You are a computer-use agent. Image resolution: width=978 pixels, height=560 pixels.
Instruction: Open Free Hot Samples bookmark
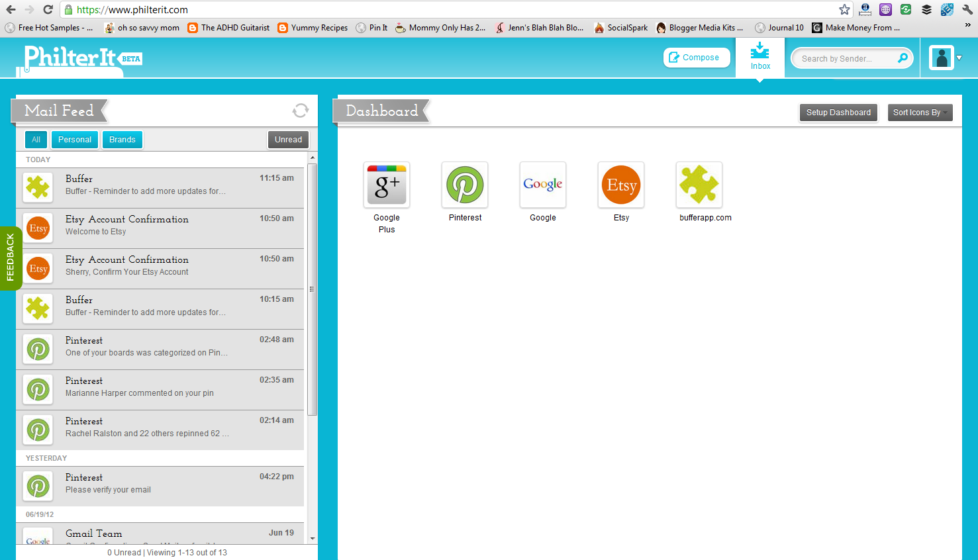coord(49,28)
